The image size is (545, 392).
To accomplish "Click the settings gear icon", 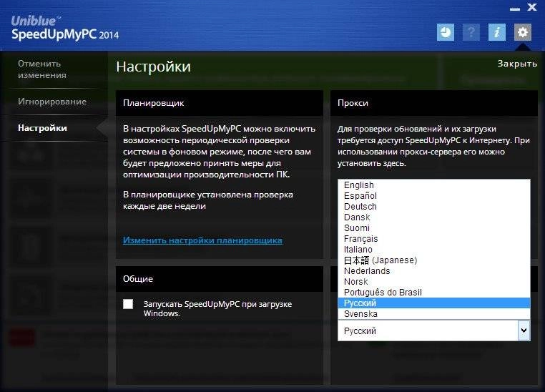I will pos(523,32).
